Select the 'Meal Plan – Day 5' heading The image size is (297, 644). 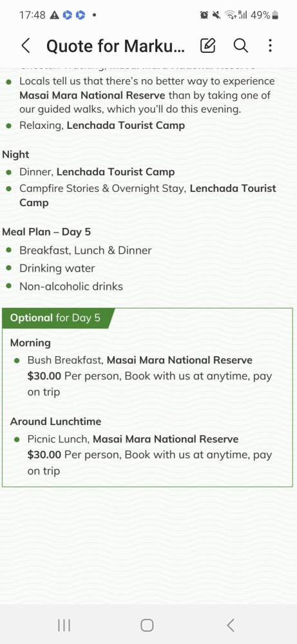46,232
